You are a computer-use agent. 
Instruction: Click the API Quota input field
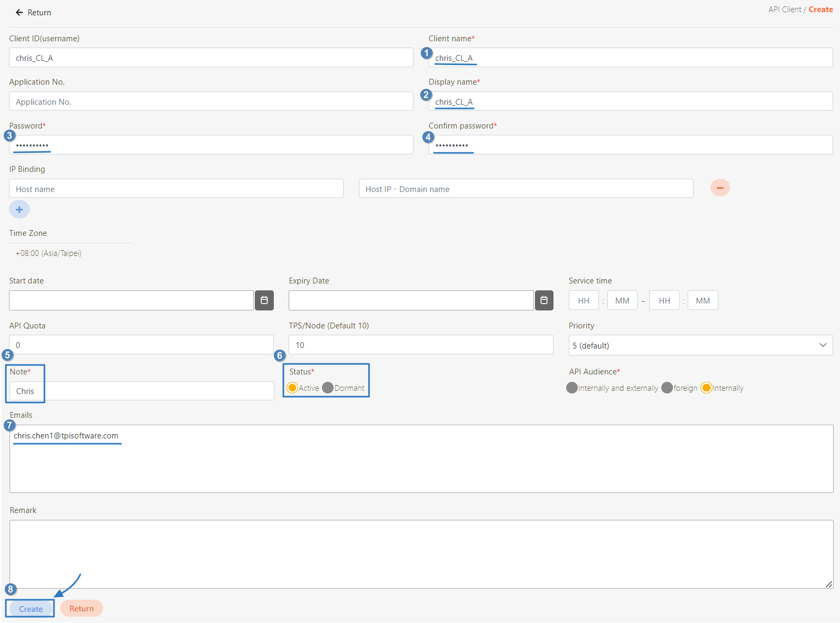click(x=141, y=345)
